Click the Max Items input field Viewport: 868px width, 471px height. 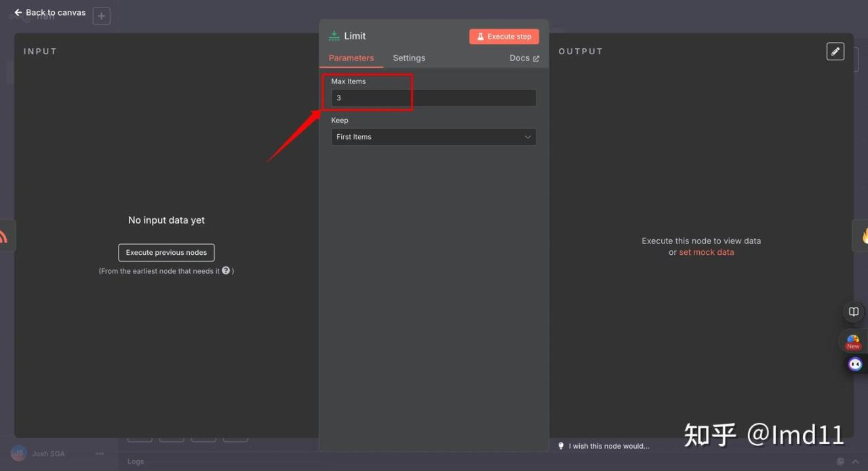click(433, 98)
